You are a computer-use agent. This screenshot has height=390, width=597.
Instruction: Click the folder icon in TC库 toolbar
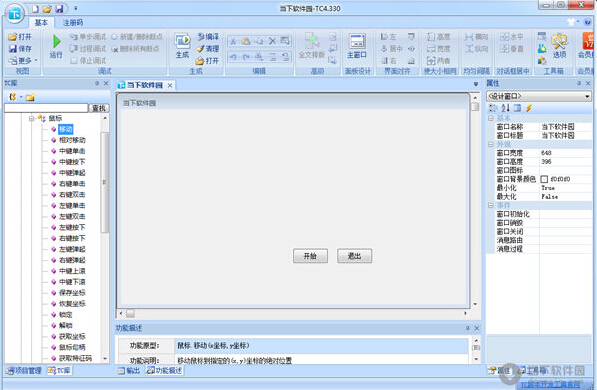pyautogui.click(x=30, y=98)
